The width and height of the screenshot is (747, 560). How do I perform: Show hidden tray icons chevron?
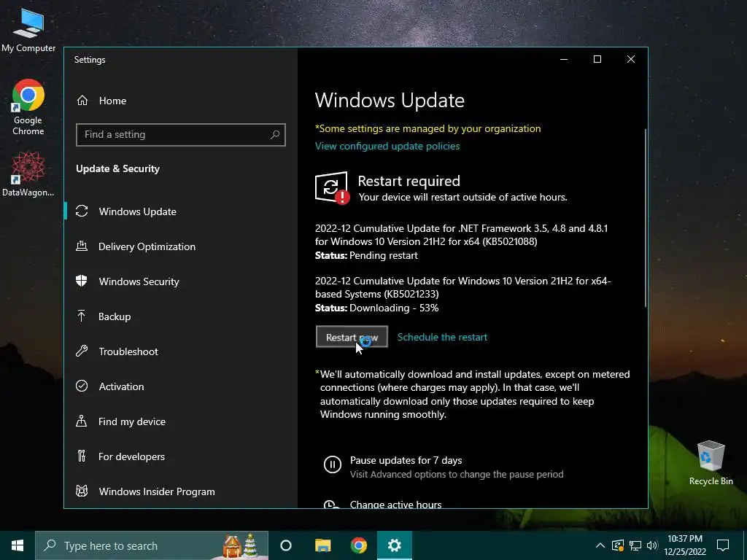coord(600,545)
